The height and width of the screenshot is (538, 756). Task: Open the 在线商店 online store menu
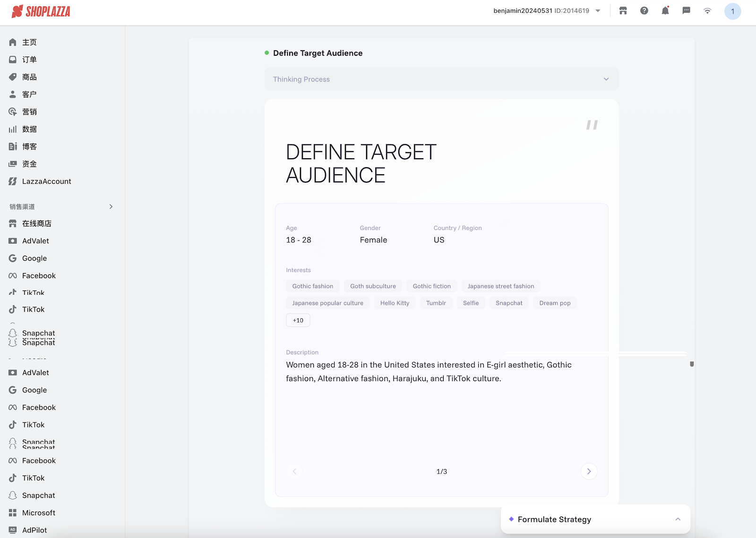[x=36, y=223]
